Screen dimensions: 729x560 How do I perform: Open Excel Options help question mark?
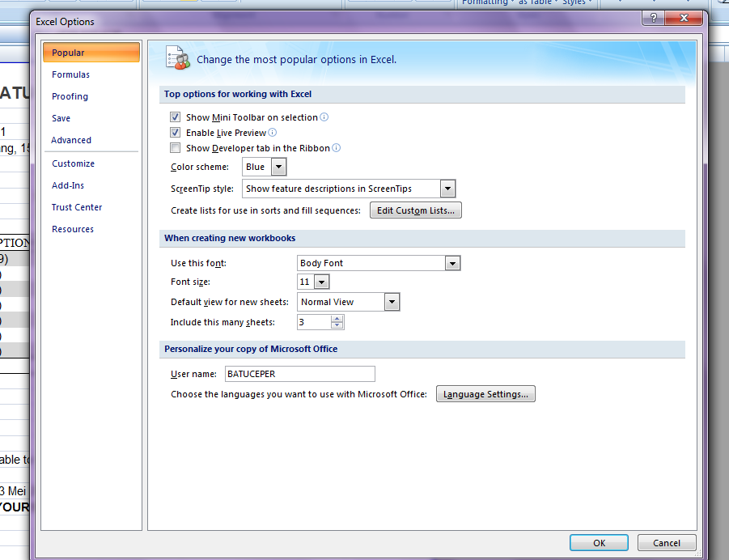pos(653,18)
